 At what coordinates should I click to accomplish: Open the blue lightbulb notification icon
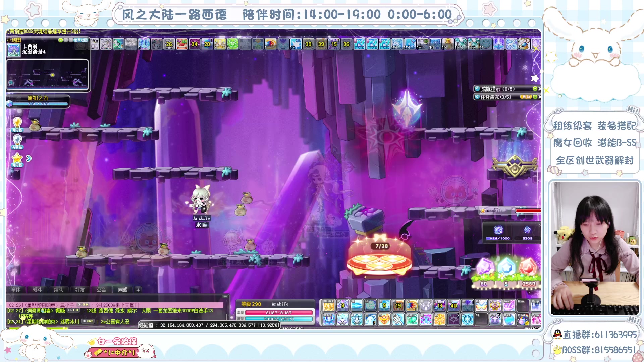point(17,142)
